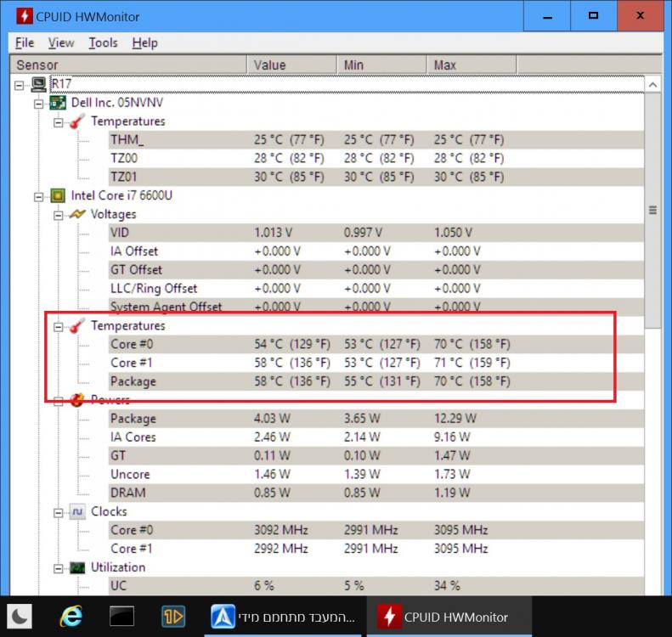Click the Powers flame icon
This screenshot has width=672, height=637.
77,400
